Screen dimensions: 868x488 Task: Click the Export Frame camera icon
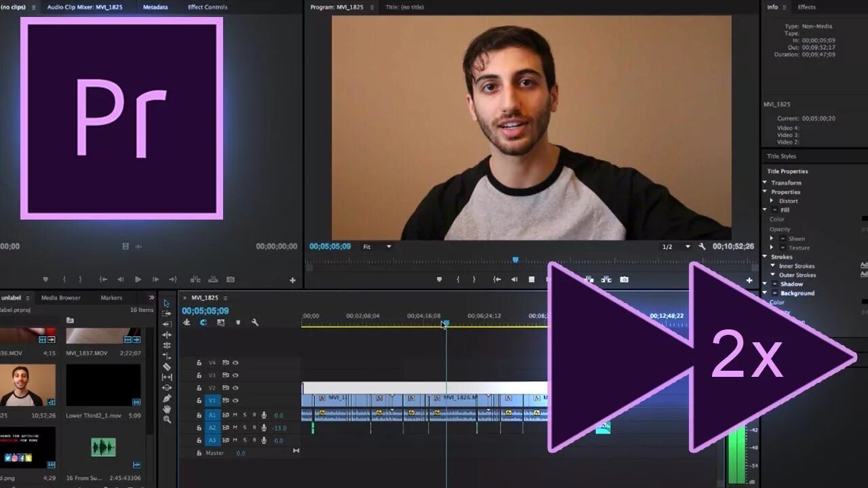click(624, 279)
